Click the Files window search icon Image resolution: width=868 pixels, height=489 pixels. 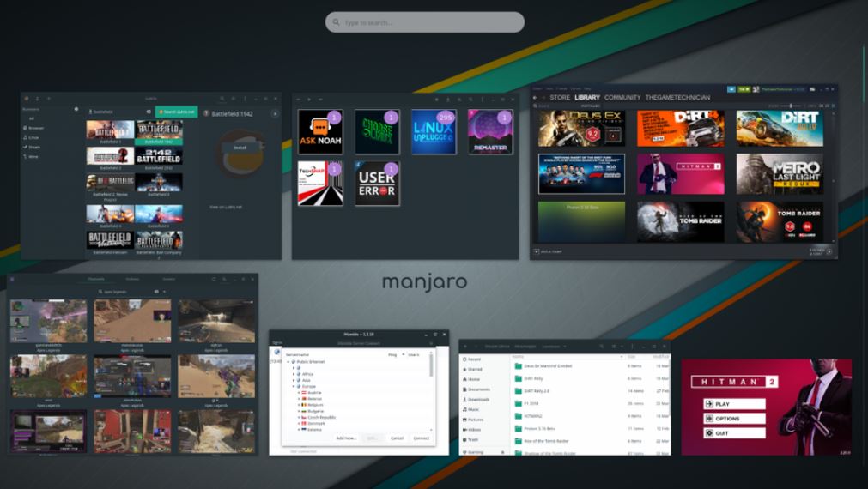[x=601, y=347]
